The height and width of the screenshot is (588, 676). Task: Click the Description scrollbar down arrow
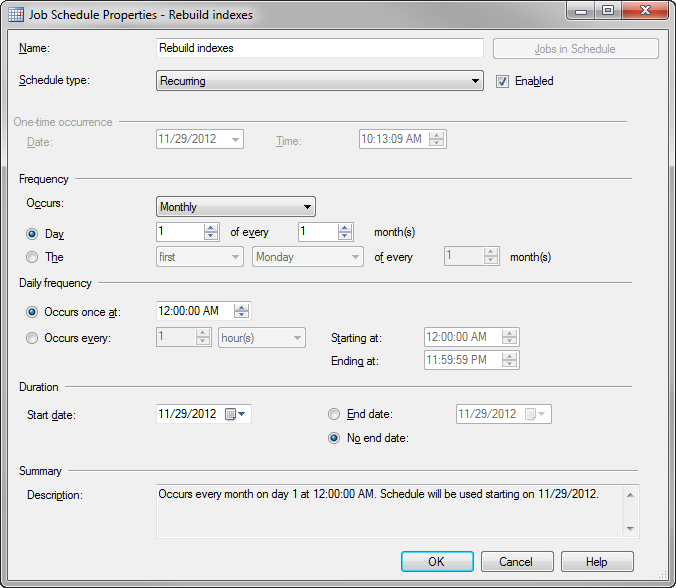(x=630, y=529)
